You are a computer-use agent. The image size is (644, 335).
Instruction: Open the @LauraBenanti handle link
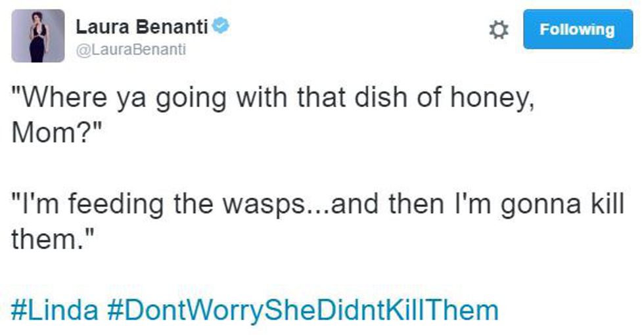(x=131, y=49)
